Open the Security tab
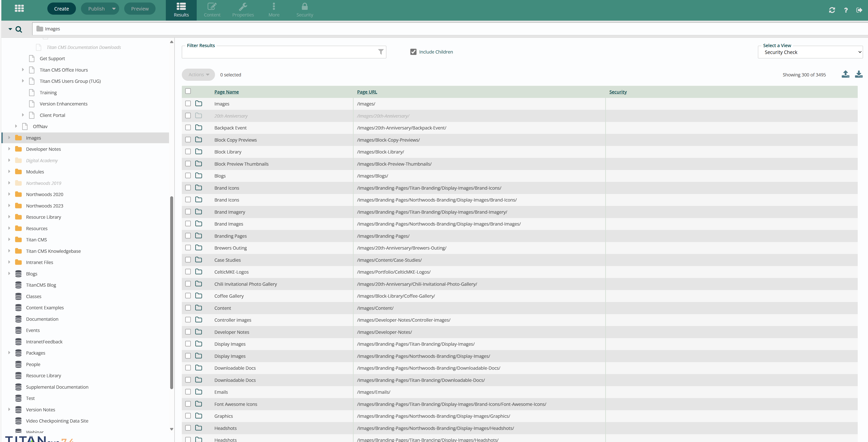Viewport: 868px width, 442px height. click(x=305, y=10)
